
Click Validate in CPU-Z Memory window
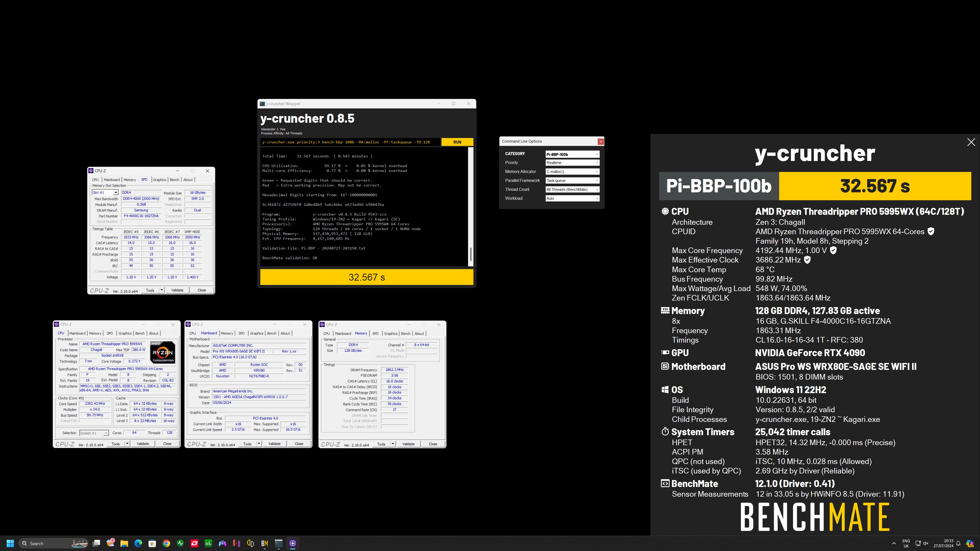point(408,444)
